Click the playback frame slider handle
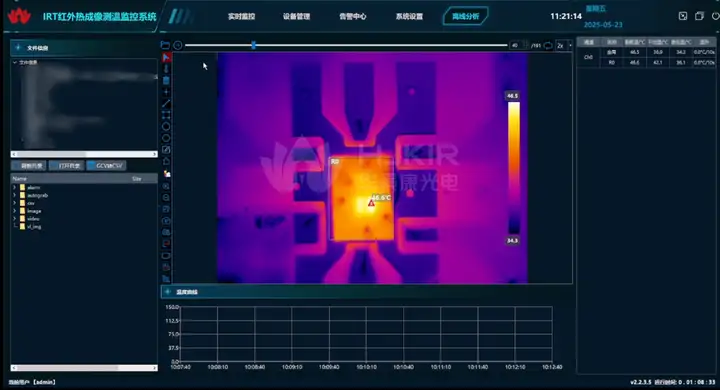 coord(253,45)
